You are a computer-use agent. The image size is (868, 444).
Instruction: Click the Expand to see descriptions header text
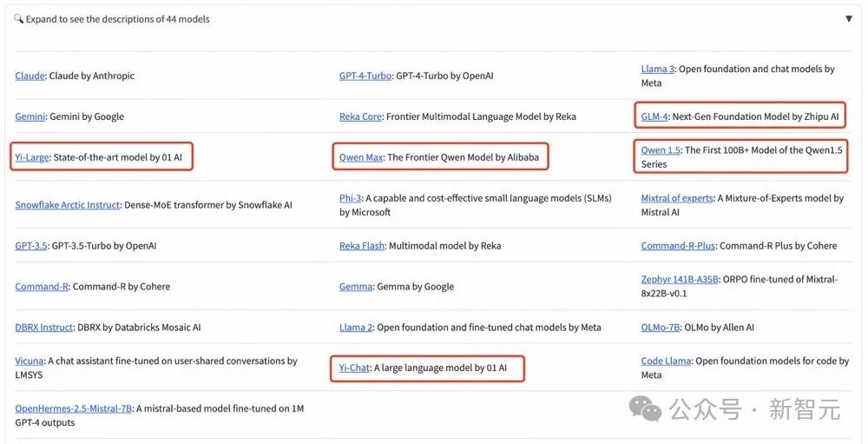117,19
